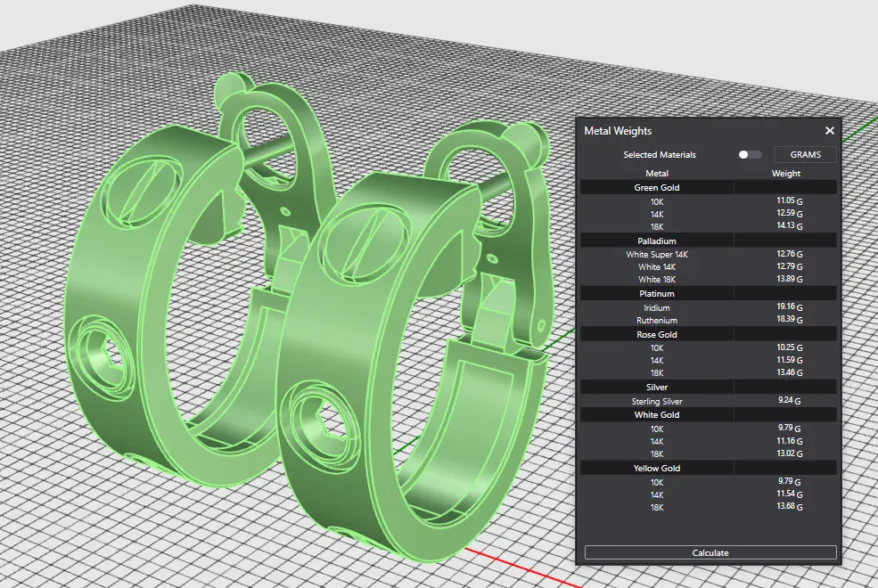Image resolution: width=878 pixels, height=588 pixels.
Task: Click the Rose Gold group header
Action: tap(656, 334)
